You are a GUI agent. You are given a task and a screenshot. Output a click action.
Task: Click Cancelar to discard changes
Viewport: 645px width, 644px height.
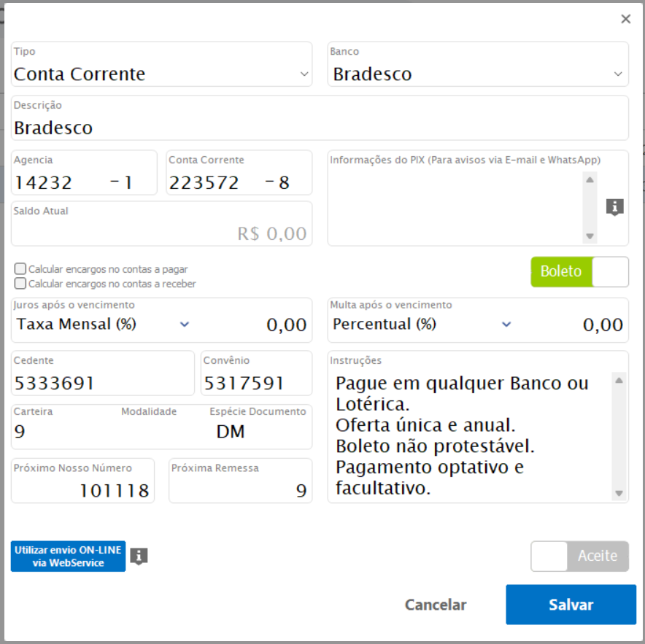pos(436,605)
